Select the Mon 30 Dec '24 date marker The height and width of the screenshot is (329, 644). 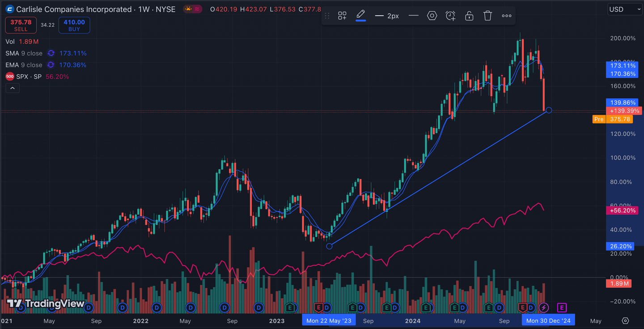[x=548, y=320]
